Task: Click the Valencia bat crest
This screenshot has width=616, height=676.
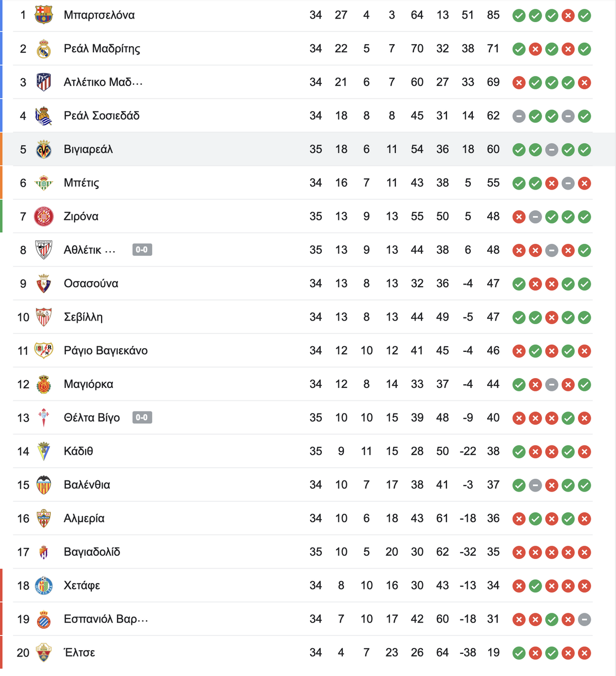Action: [x=44, y=485]
